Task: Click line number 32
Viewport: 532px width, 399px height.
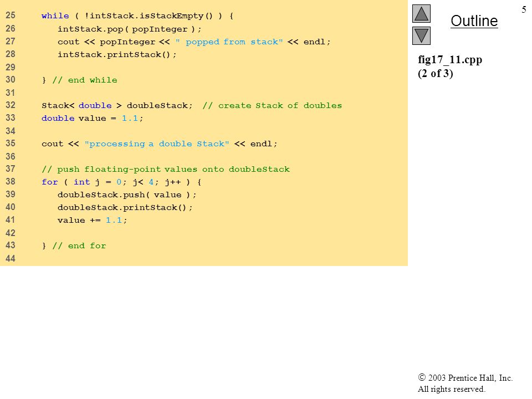Action: [x=11, y=105]
